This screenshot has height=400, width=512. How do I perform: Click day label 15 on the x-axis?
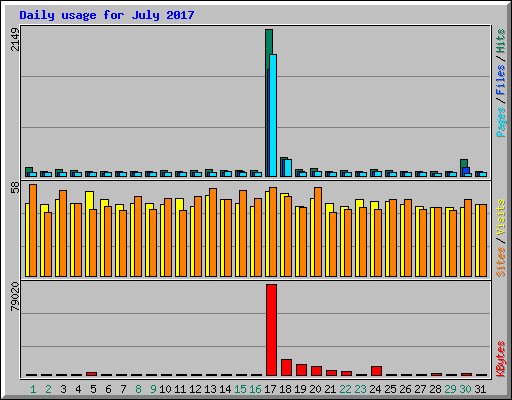pos(240,389)
